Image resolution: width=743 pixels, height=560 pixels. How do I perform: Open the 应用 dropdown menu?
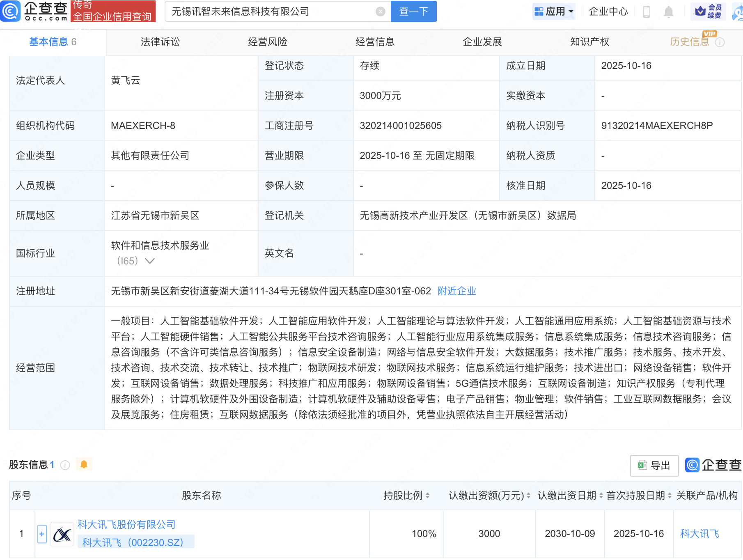click(x=554, y=11)
